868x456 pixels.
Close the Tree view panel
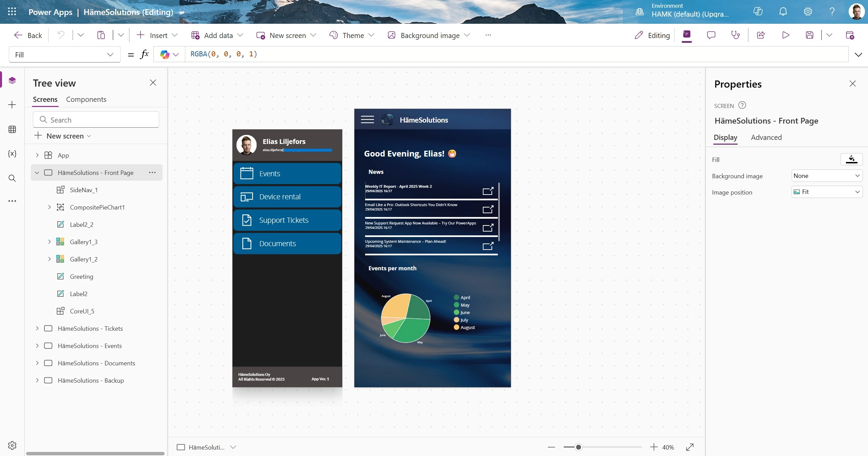coord(153,83)
